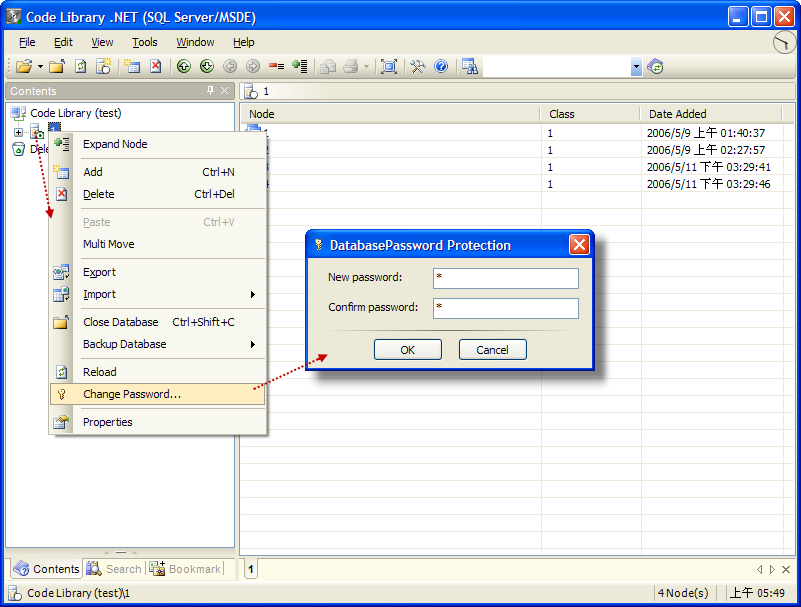Open the toolbar search combo dropdown arrow
The image size is (801, 607).
[x=636, y=66]
